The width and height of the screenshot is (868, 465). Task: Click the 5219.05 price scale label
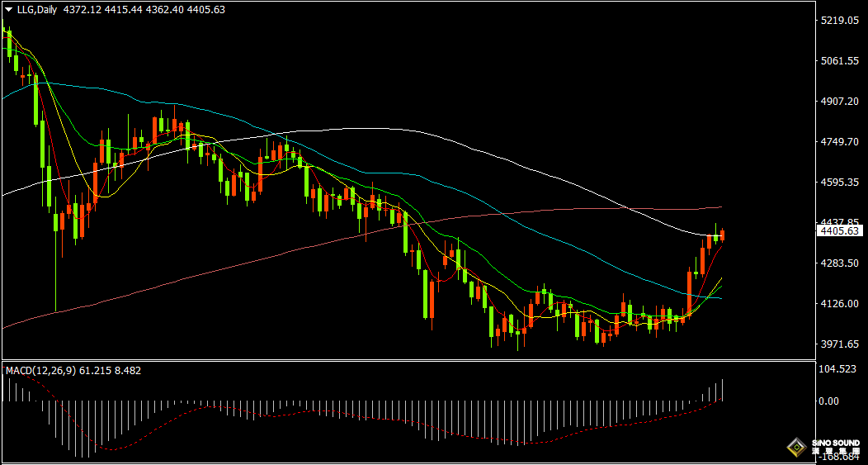pos(841,21)
